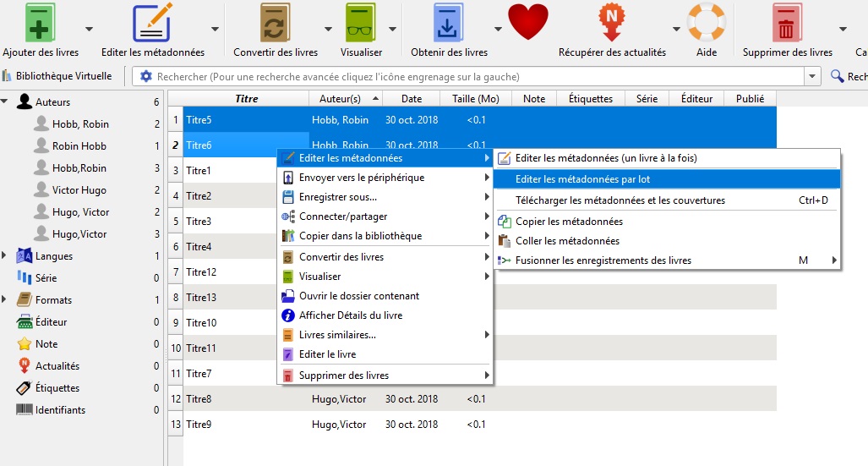The width and height of the screenshot is (868, 466).
Task: Open Récupérer des actualités news icon
Action: coord(612,23)
